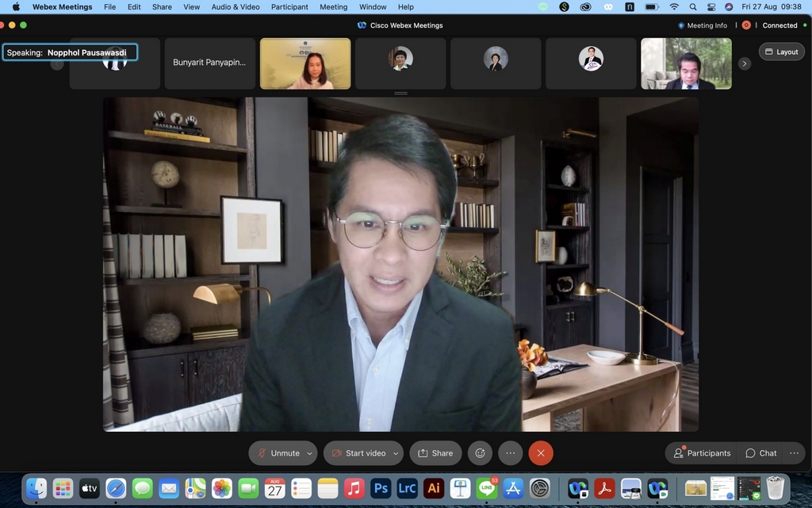
Task: Launch Illustrator from the dock
Action: click(x=433, y=489)
